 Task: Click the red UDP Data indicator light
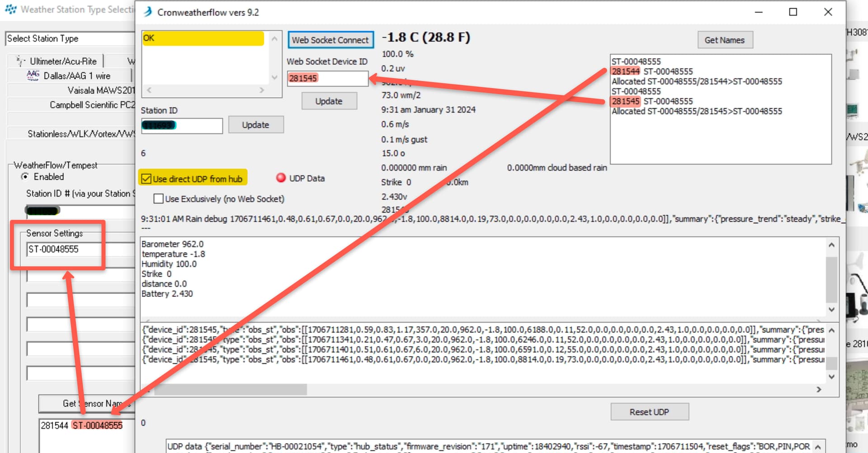(x=281, y=178)
